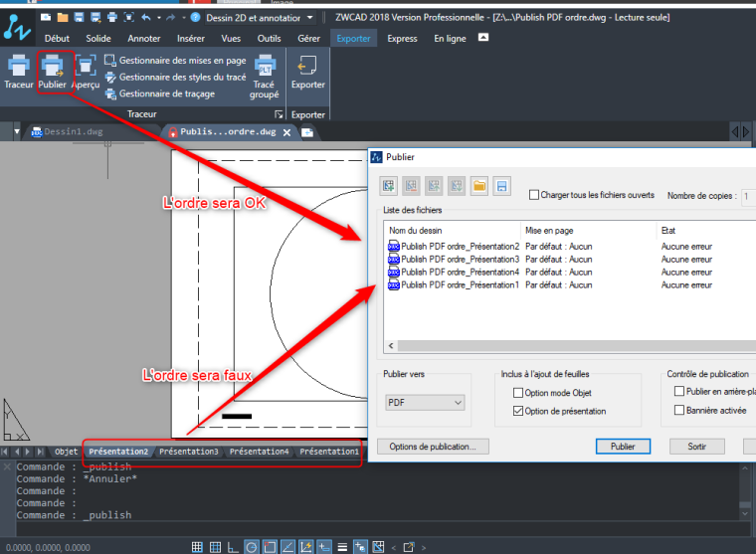The height and width of the screenshot is (554, 756).
Task: Open the ZWCAD application logo menu
Action: pyautogui.click(x=17, y=27)
